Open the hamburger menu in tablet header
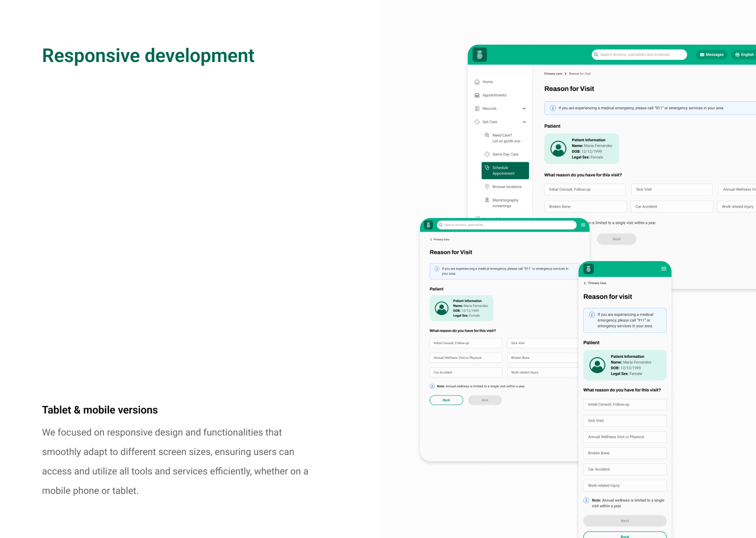 583,225
